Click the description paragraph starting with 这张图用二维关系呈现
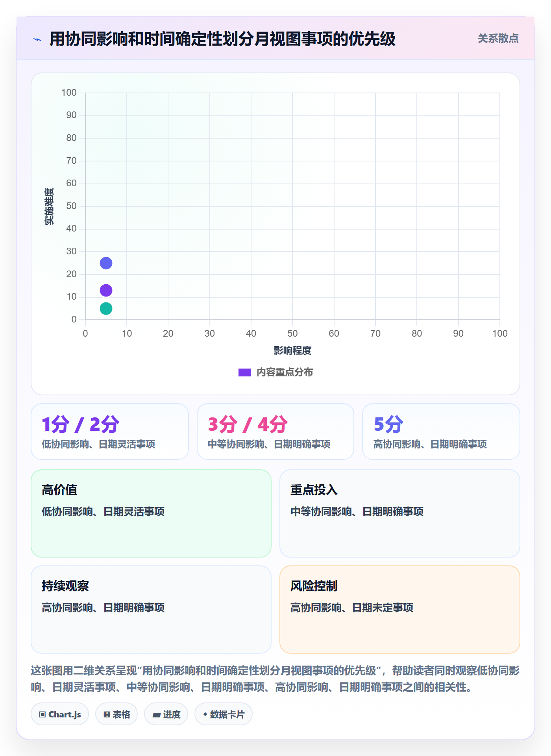The height and width of the screenshot is (756, 551). click(275, 679)
